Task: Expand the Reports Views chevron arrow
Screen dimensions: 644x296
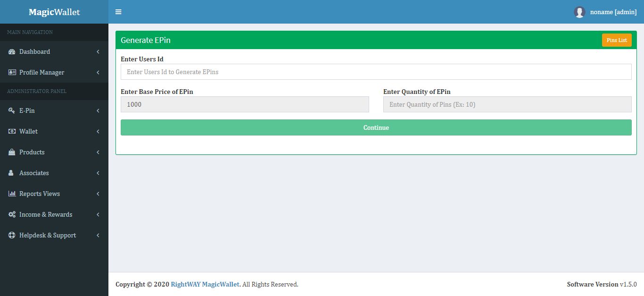Action: 98,194
